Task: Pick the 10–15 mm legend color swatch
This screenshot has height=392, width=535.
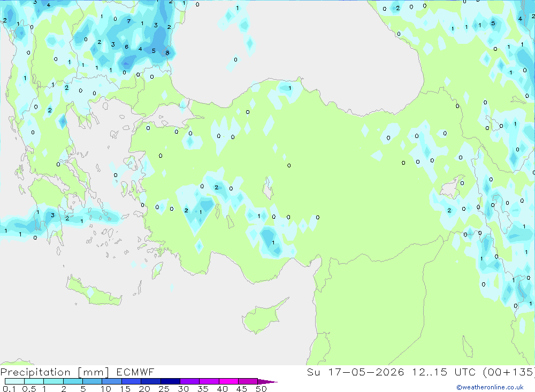Action: pos(112,381)
